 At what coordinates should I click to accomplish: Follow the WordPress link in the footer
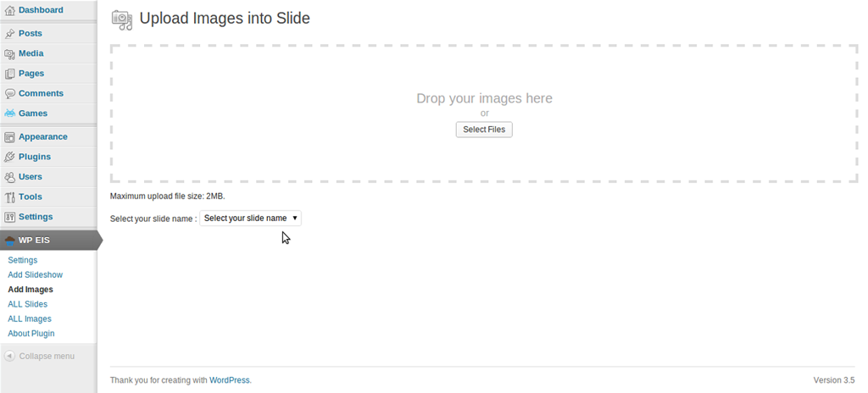pyautogui.click(x=229, y=380)
